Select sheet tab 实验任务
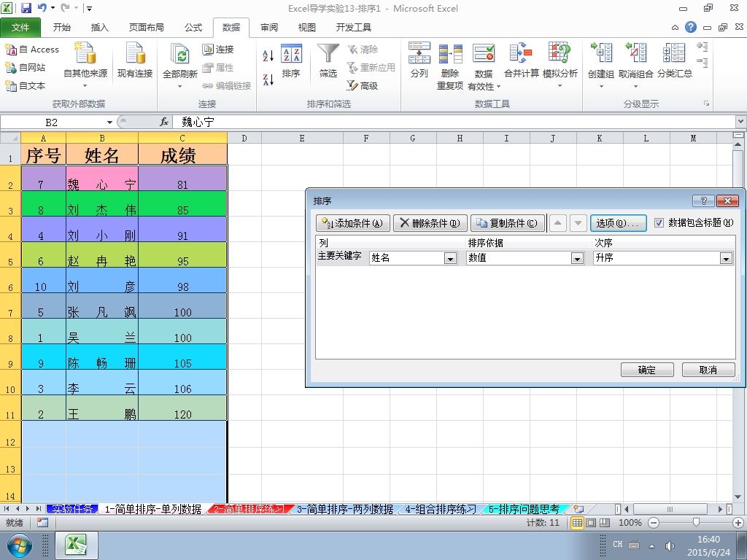Screen dimensions: 747x560 click(x=73, y=509)
